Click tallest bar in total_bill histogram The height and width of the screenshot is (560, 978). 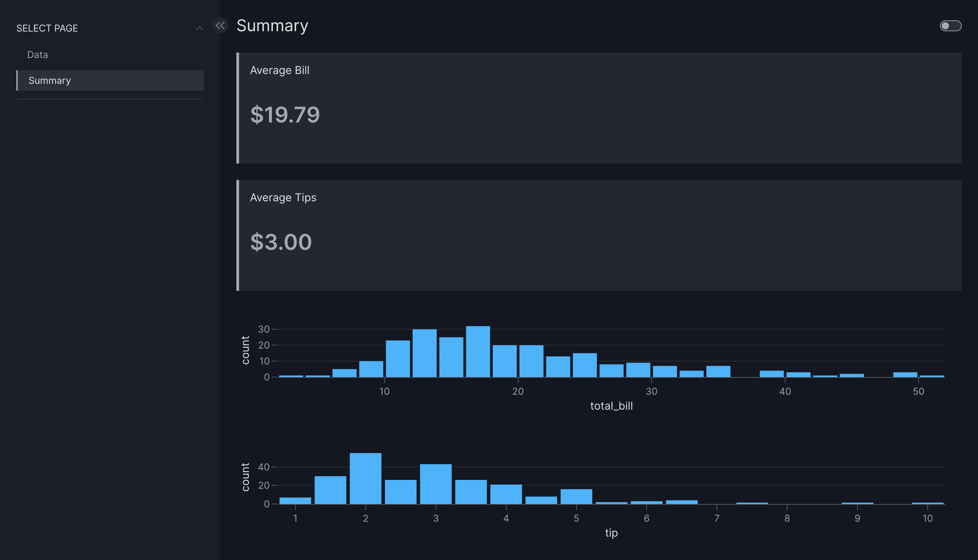(x=478, y=352)
